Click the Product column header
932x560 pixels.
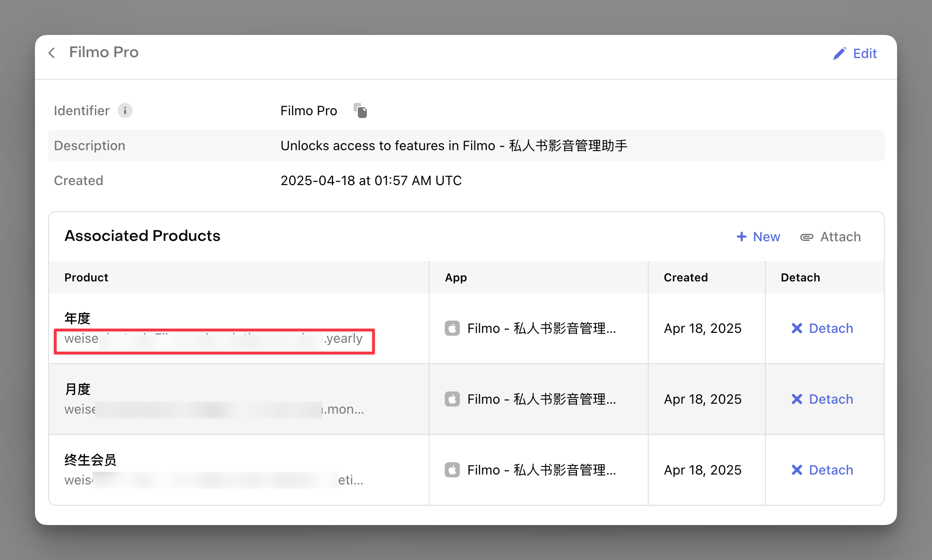[86, 277]
